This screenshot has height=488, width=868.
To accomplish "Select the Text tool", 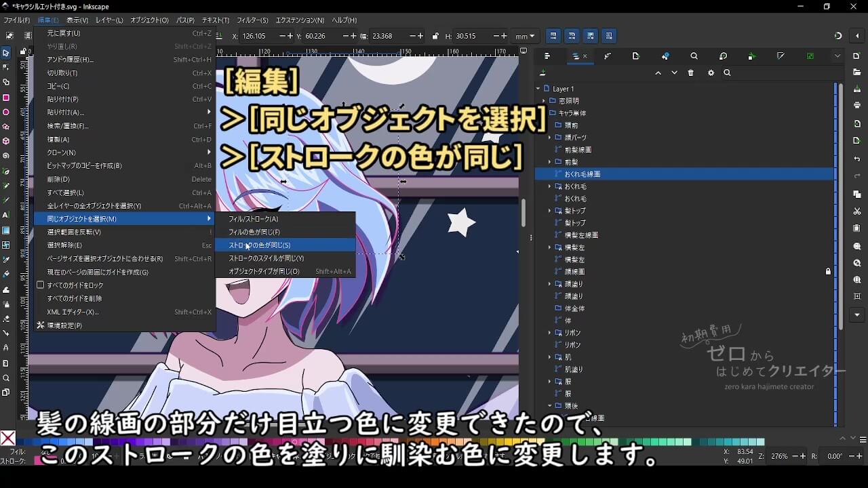I will tap(6, 215).
